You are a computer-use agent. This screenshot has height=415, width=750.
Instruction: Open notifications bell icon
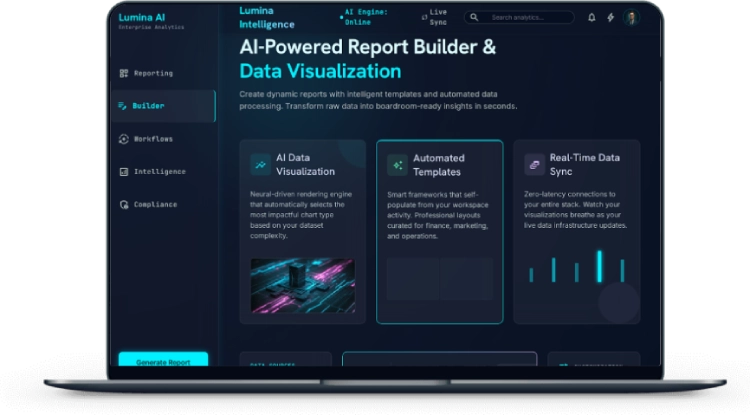(x=592, y=17)
